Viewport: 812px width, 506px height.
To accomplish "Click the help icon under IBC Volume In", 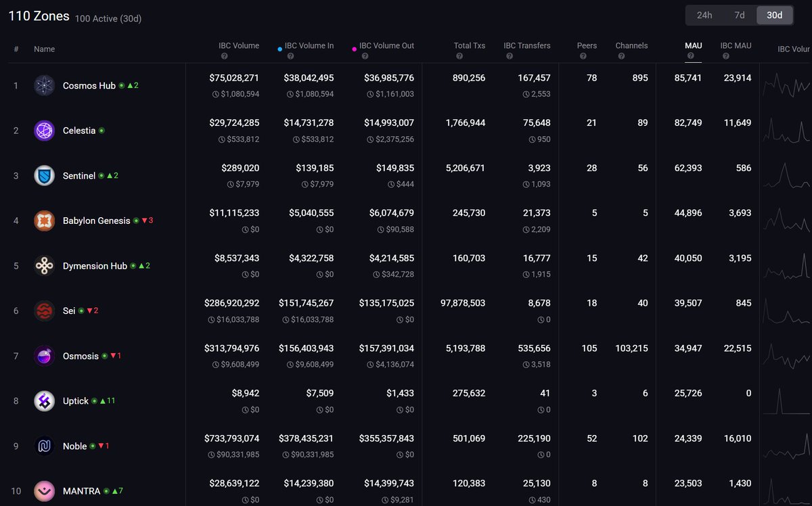I will click(290, 56).
